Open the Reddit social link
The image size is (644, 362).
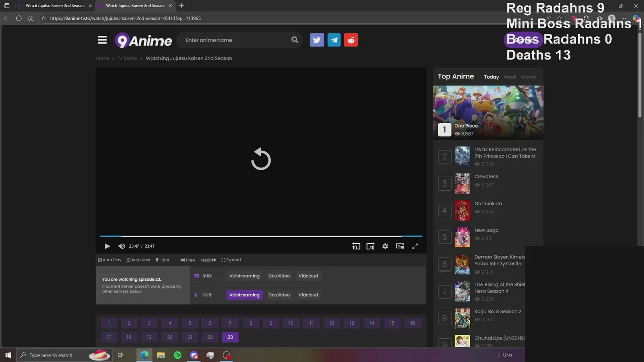tap(351, 40)
